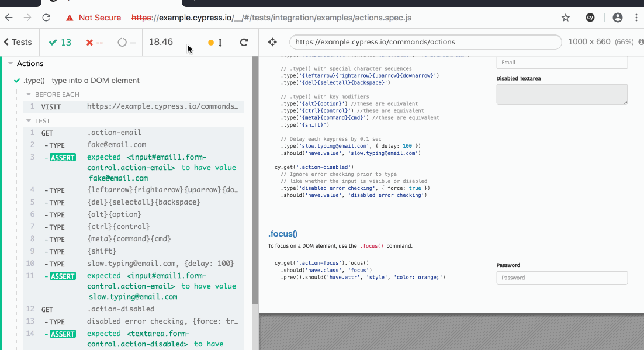Click the Email input field
644x350 pixels.
[562, 63]
